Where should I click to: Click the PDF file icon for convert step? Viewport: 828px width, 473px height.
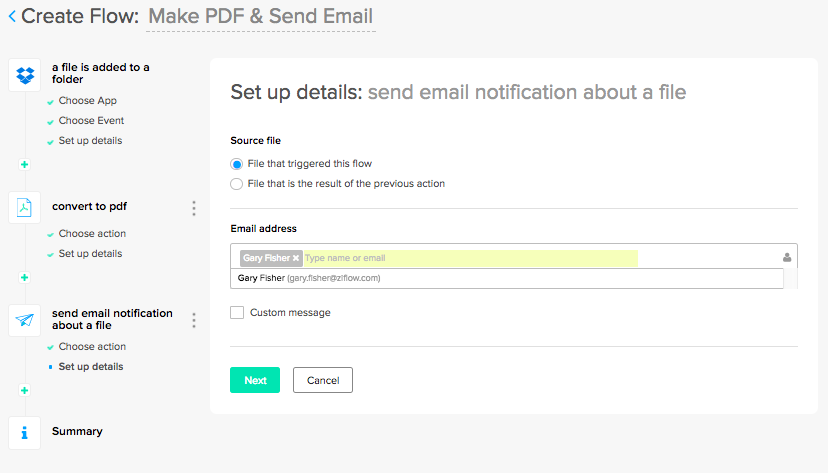(25, 207)
